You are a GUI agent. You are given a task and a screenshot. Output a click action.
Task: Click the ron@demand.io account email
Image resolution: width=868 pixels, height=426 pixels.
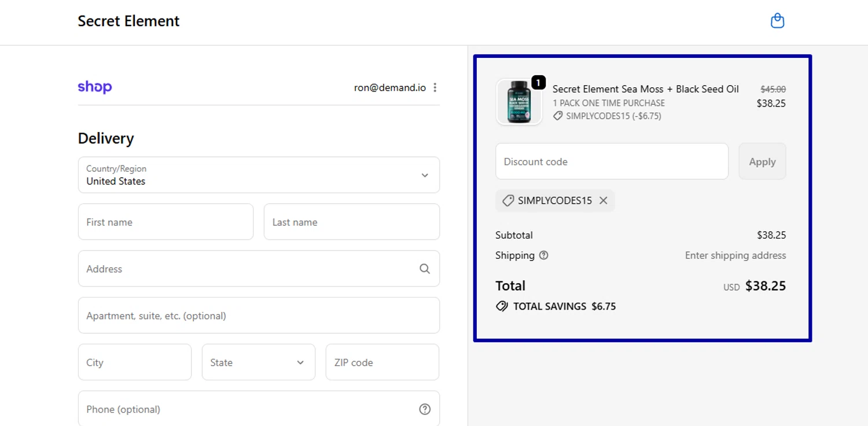click(390, 87)
